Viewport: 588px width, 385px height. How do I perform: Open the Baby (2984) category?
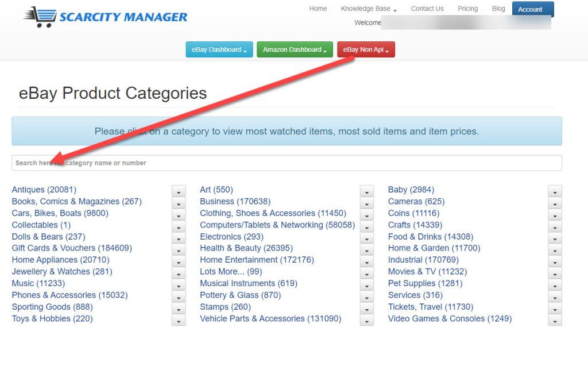pyautogui.click(x=411, y=190)
